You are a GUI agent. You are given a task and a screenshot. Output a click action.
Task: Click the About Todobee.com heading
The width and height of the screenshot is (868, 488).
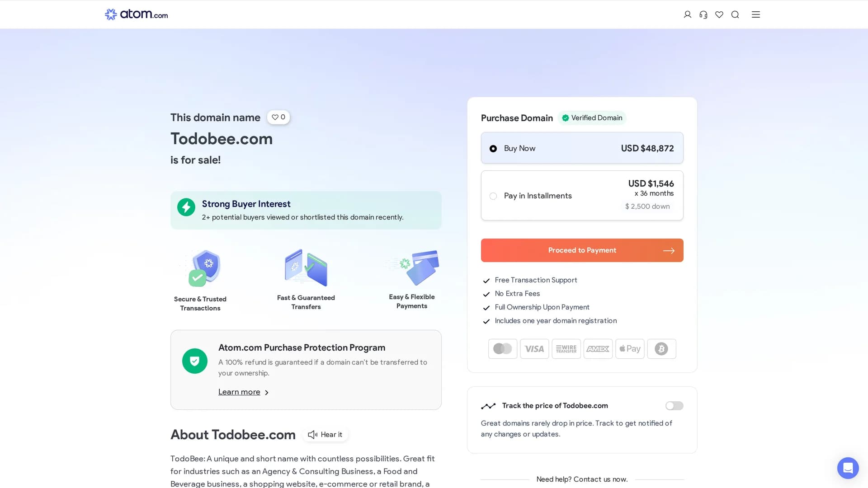[233, 435]
